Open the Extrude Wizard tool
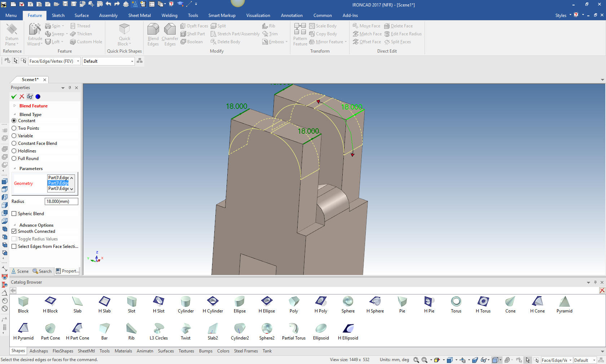 pos(35,35)
